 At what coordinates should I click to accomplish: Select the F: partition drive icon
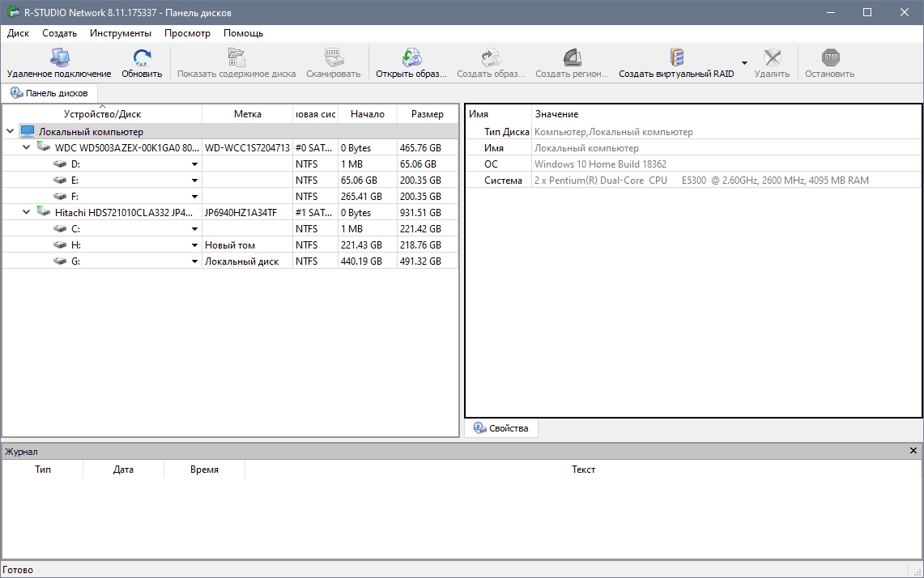coord(60,196)
